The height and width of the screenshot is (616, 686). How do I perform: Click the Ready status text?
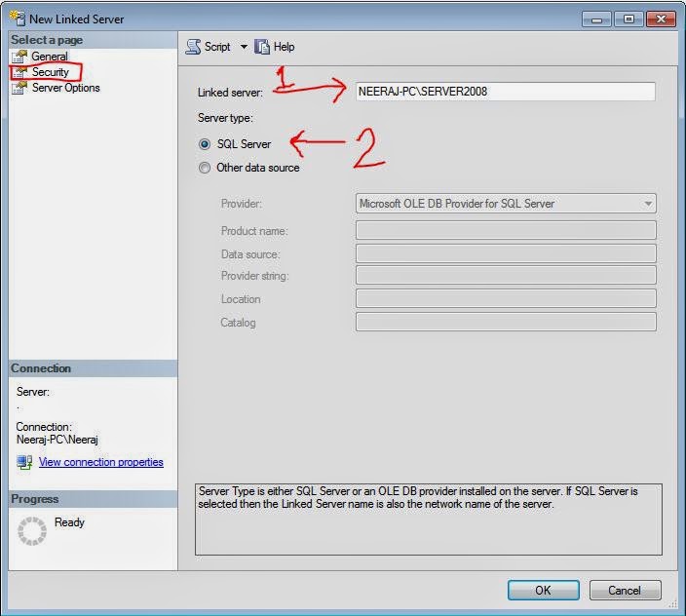pyautogui.click(x=69, y=522)
